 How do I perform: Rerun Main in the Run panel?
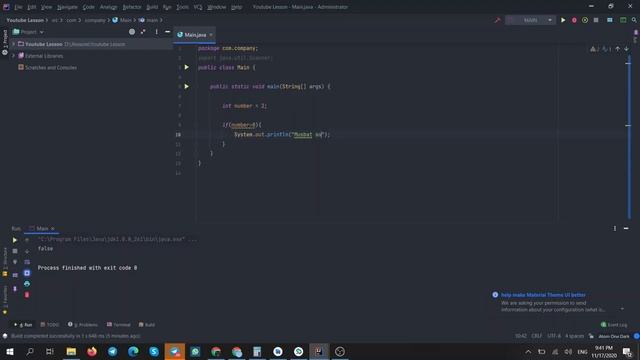coord(15,240)
